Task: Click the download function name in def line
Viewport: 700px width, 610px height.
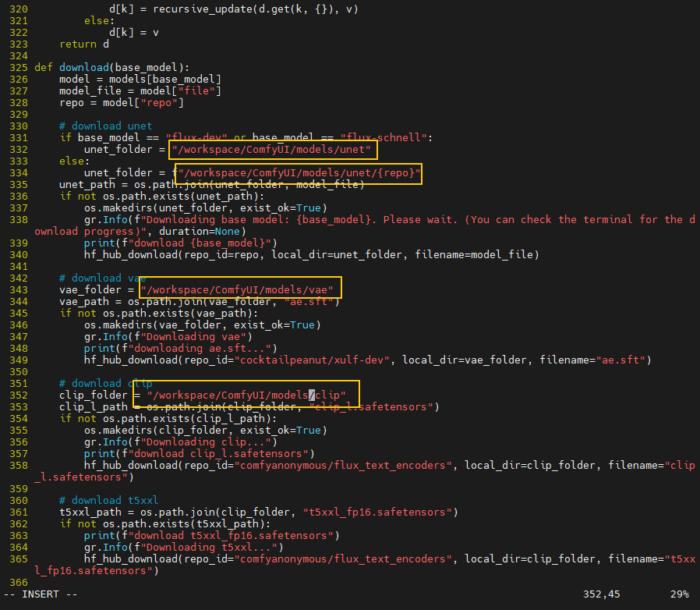Action: tap(84, 68)
